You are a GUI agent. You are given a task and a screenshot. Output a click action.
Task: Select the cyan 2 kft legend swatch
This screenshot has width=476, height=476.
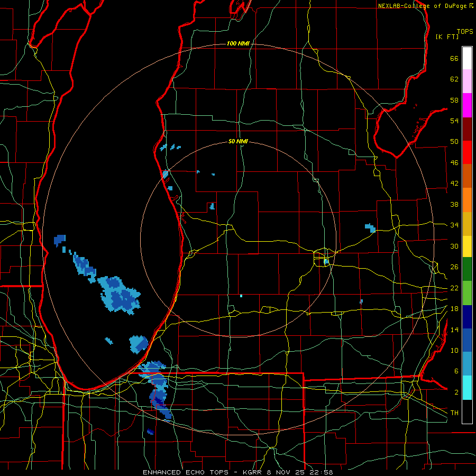[467, 388]
